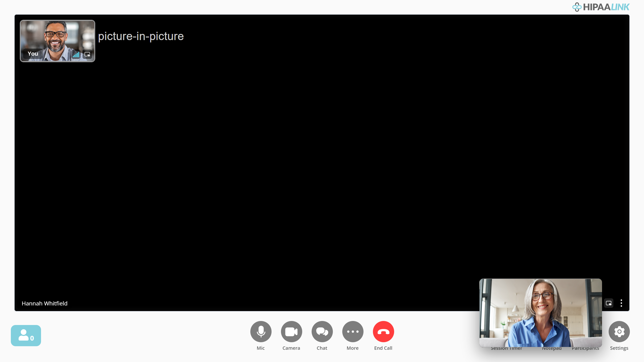Click picture-in-picture icon on Hannah's video

pyautogui.click(x=609, y=303)
